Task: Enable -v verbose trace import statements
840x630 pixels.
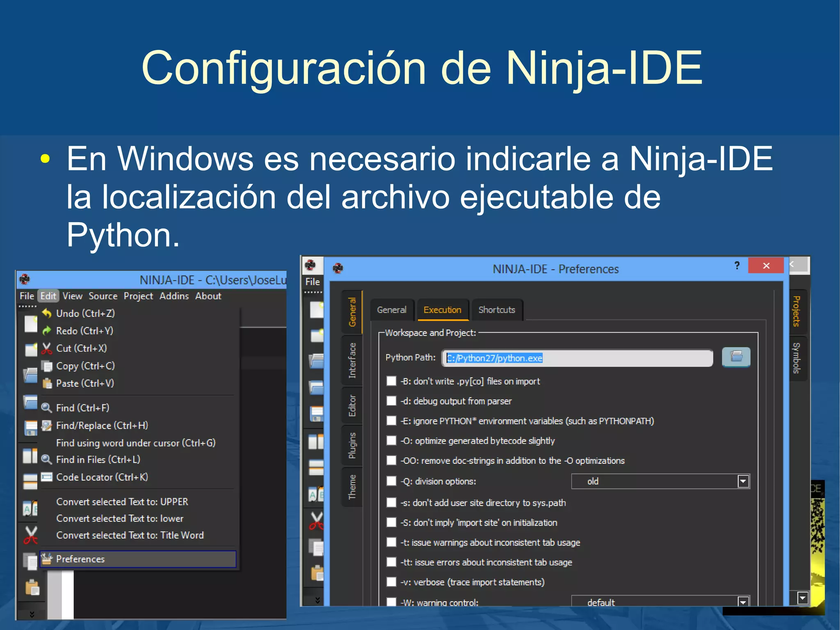Action: (x=391, y=582)
